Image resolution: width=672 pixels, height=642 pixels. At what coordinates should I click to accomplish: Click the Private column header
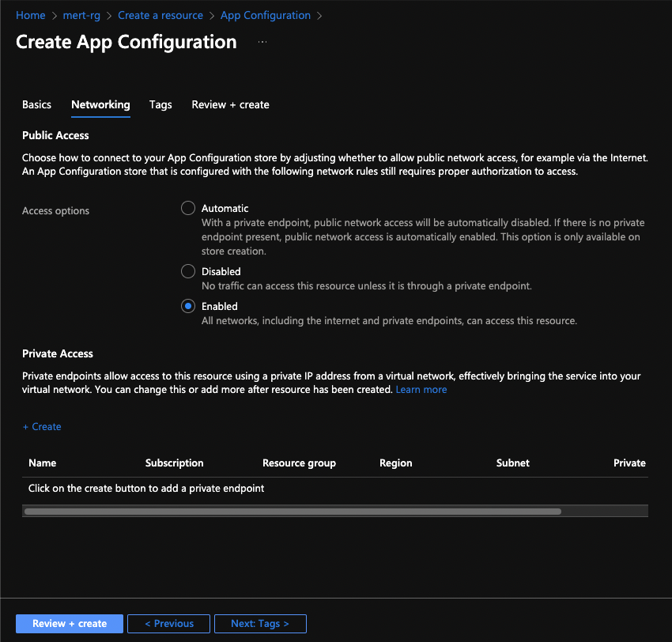pos(629,463)
